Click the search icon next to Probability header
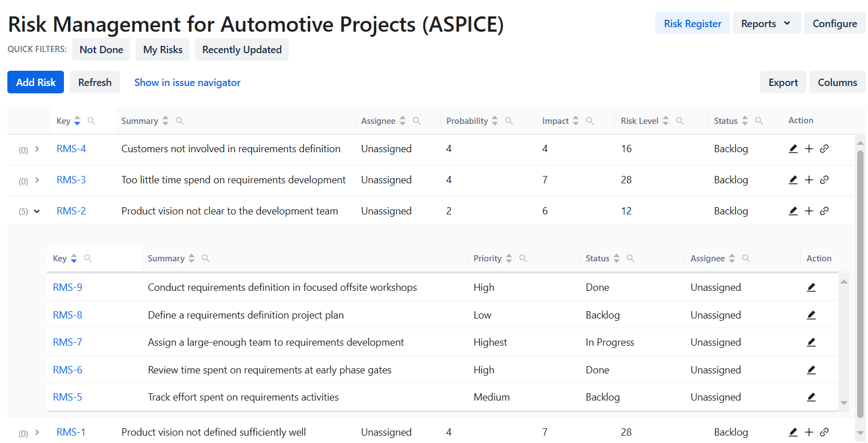This screenshot has height=443, width=868. (x=509, y=121)
